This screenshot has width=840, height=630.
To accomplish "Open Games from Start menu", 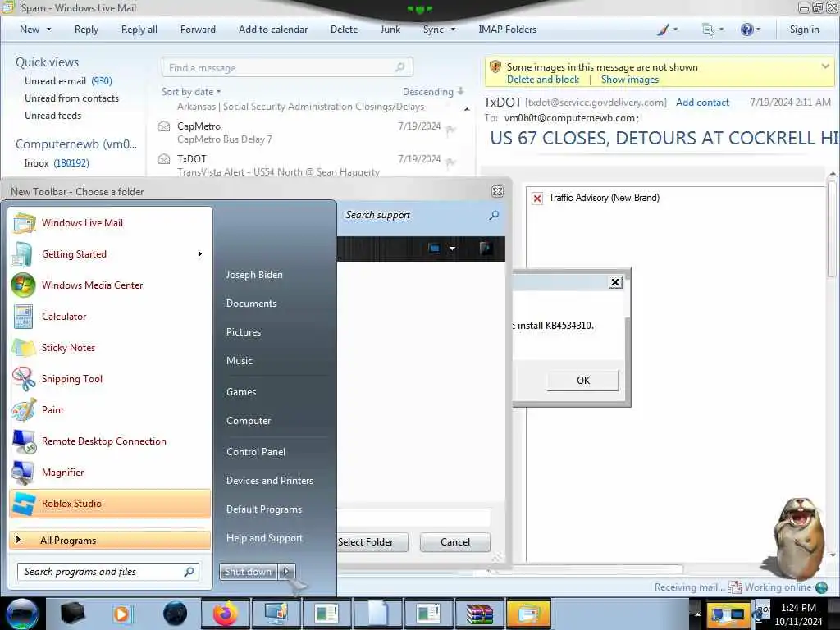I will (241, 392).
